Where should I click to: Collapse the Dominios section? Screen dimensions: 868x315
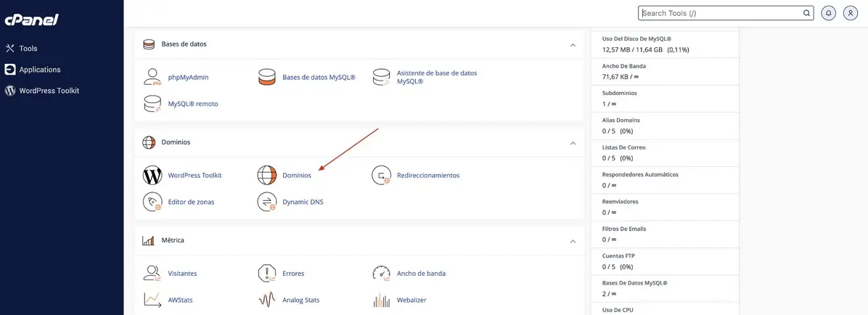click(573, 143)
